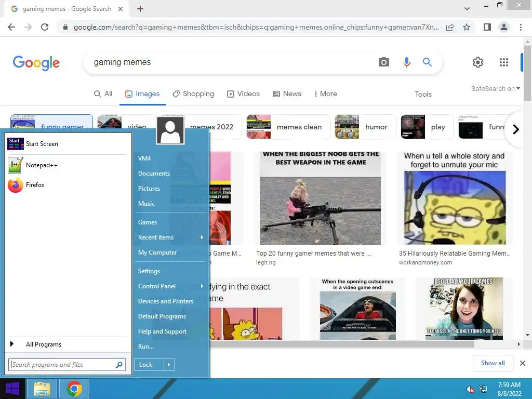Open workandmoney.com result link

coord(425,262)
